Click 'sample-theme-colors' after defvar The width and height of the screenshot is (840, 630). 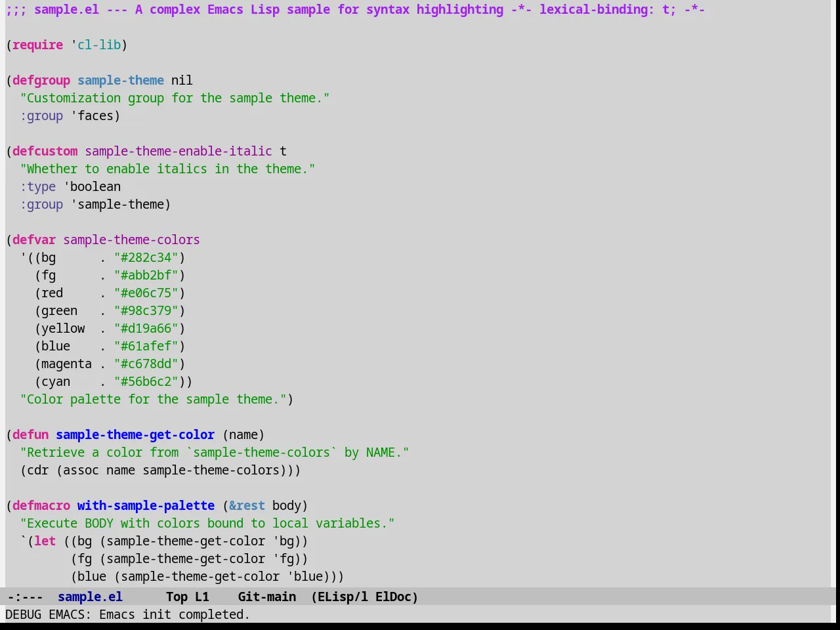click(131, 240)
